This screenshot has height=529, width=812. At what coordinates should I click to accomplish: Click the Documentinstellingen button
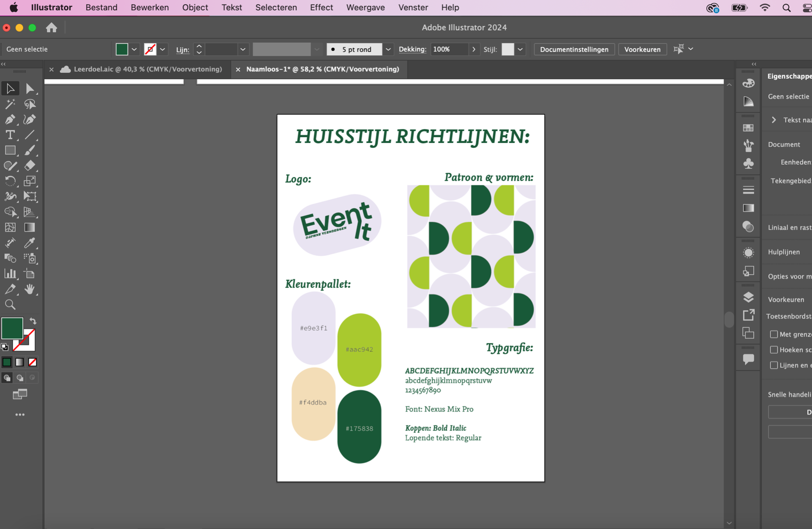574,50
